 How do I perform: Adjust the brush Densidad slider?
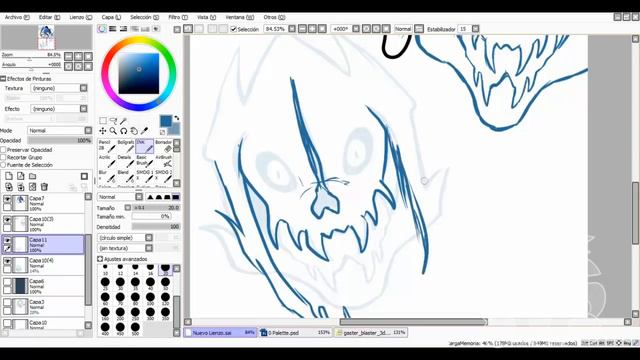click(156, 227)
